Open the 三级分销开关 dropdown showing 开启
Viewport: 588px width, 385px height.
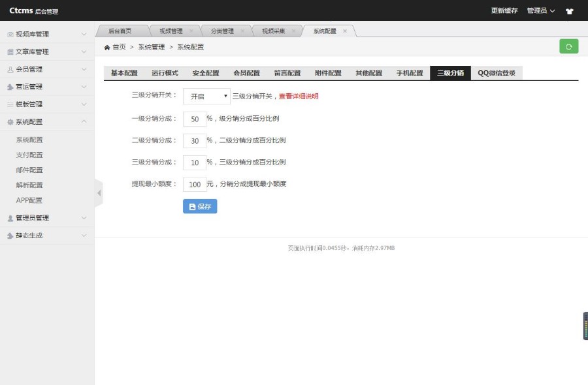(x=206, y=96)
